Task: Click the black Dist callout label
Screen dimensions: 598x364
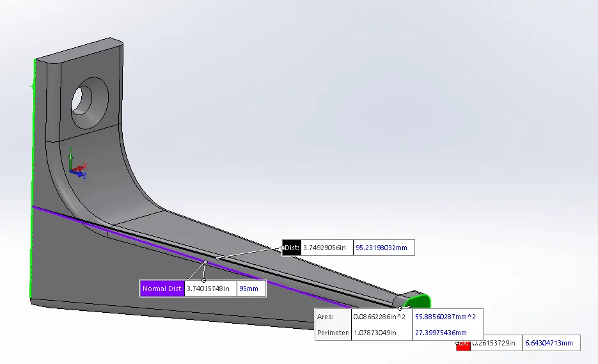Action: tap(292, 248)
